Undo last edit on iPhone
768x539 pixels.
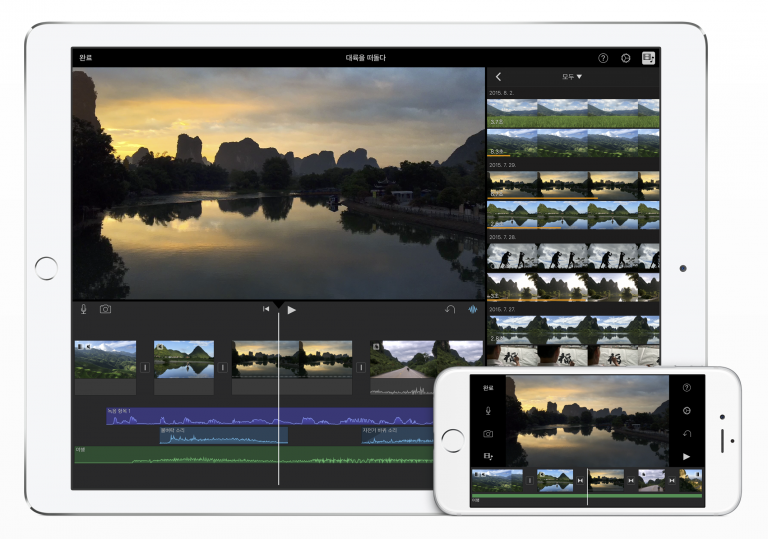[x=687, y=434]
